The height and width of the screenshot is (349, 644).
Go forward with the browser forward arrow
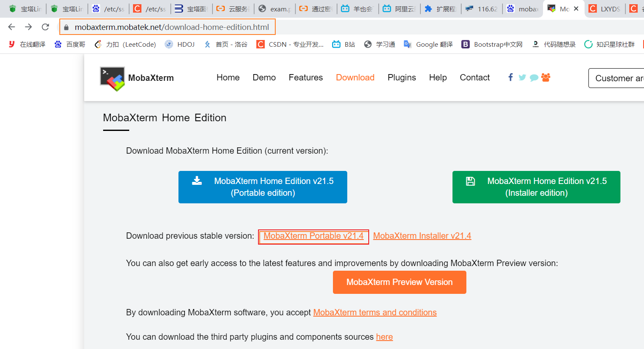point(28,27)
